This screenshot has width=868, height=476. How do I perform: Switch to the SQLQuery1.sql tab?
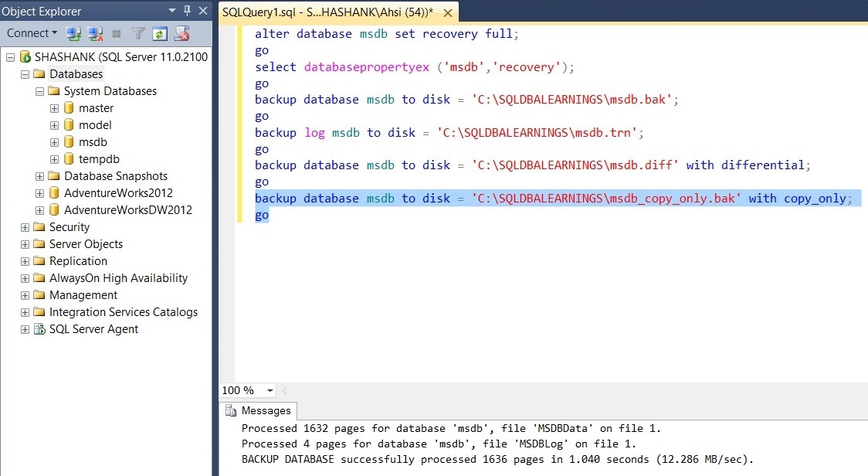coord(327,12)
